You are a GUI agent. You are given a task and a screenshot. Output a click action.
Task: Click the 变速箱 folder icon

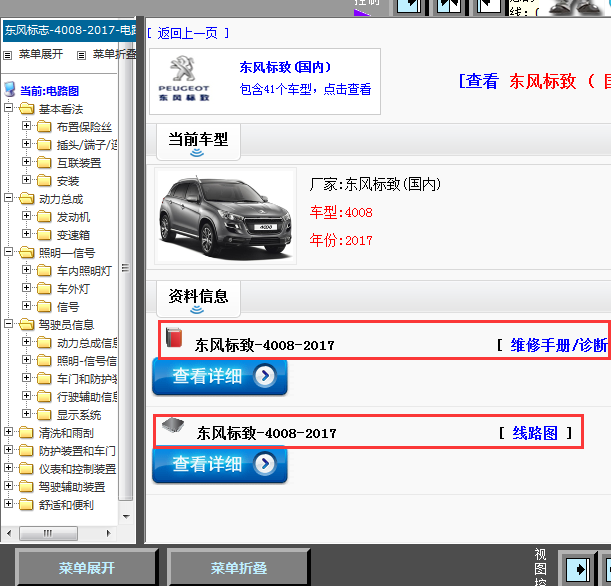click(x=44, y=235)
